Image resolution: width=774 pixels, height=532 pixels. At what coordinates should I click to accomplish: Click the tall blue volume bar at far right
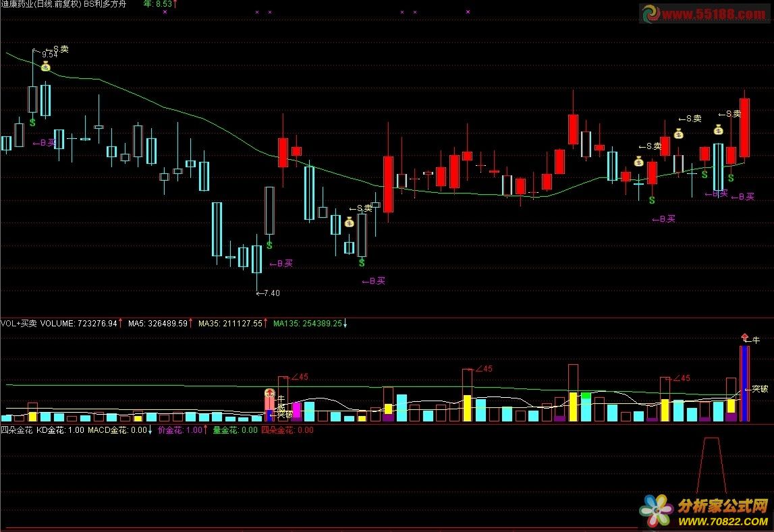744,384
